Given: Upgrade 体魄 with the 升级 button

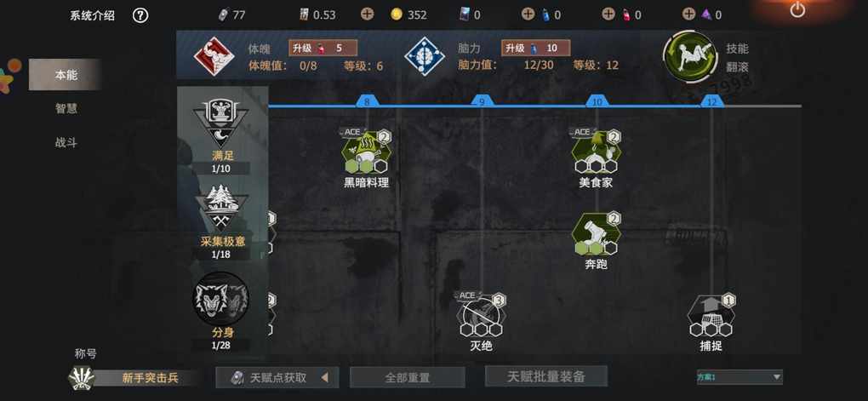Looking at the screenshot, I should click(x=323, y=49).
